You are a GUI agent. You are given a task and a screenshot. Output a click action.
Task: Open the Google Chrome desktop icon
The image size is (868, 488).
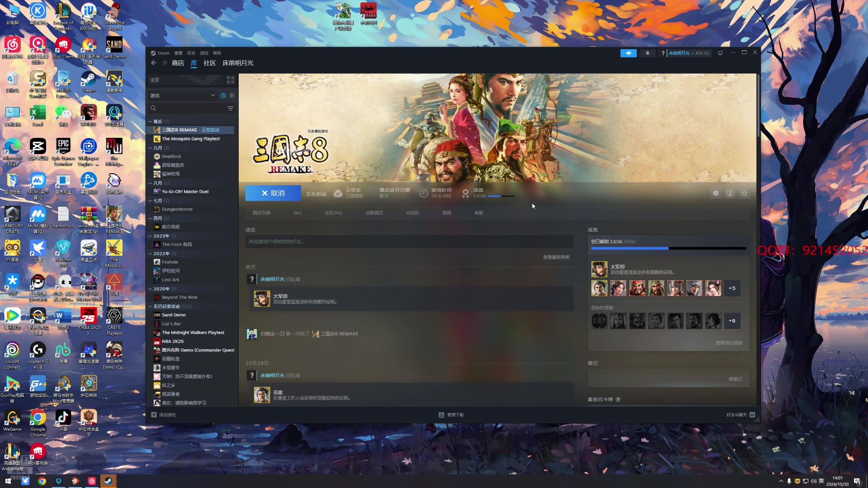[38, 423]
